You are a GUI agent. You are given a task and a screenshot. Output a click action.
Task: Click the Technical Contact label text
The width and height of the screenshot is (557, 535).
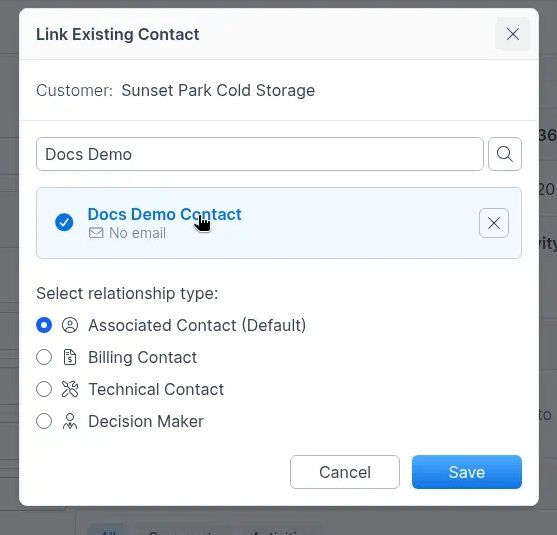(x=156, y=389)
